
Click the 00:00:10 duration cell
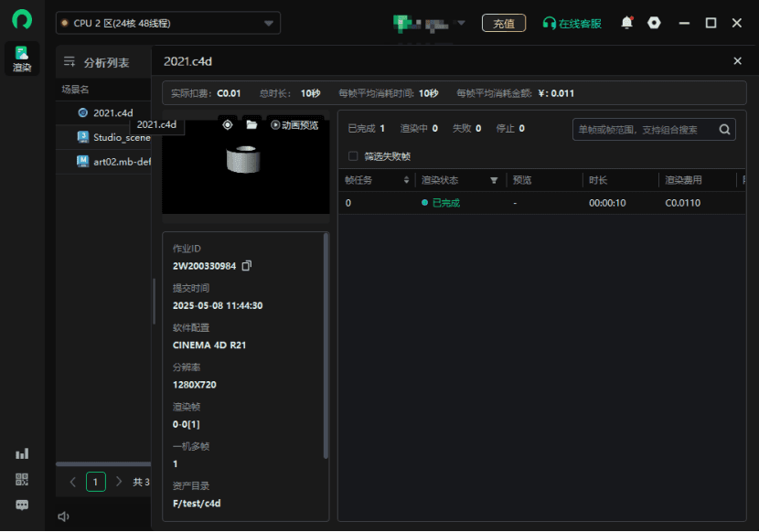607,203
